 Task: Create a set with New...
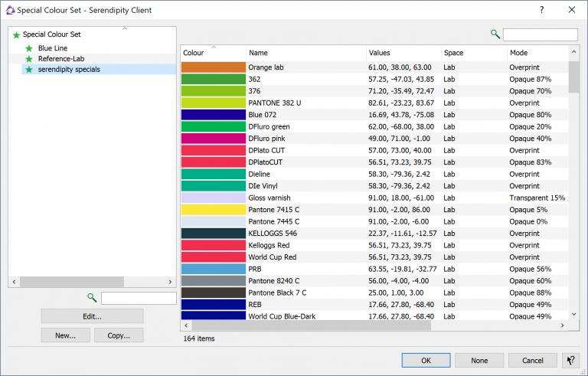(66, 335)
